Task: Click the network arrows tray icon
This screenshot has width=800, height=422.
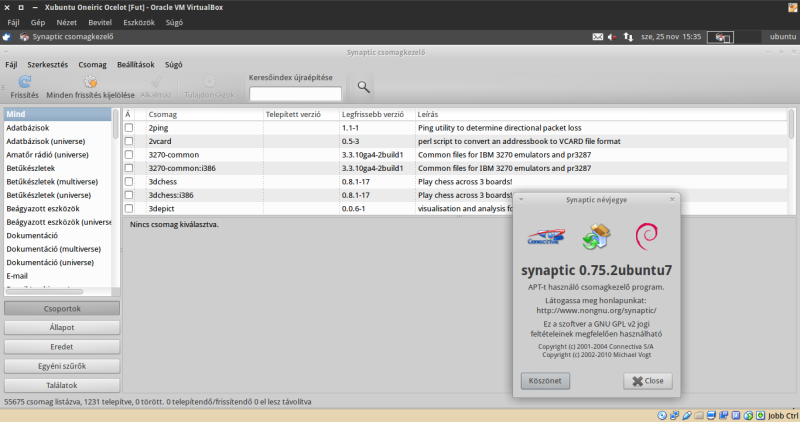Action: [x=628, y=37]
